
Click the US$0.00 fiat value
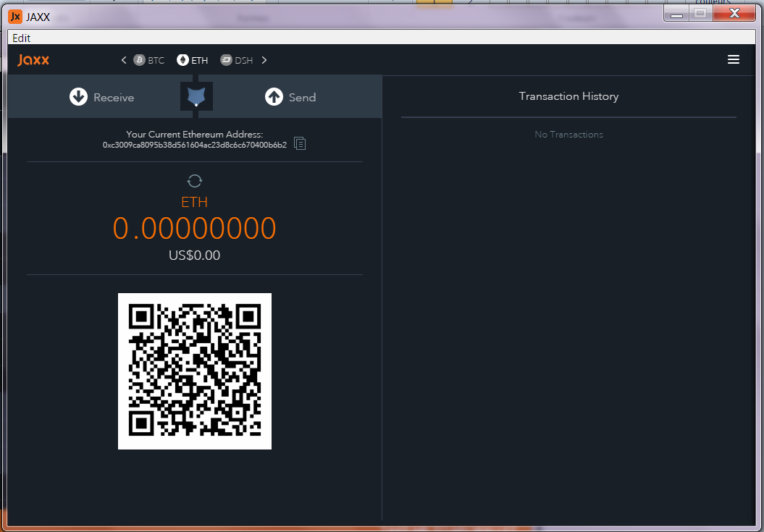click(194, 256)
